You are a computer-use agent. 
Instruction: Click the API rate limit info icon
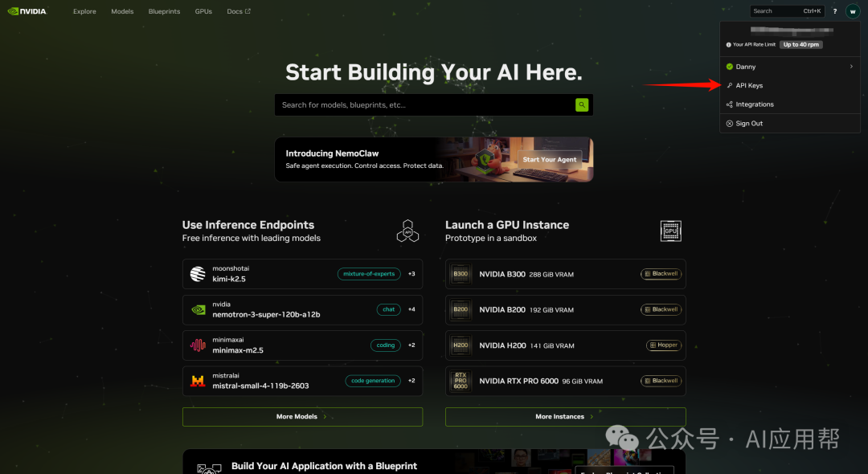coord(728,45)
